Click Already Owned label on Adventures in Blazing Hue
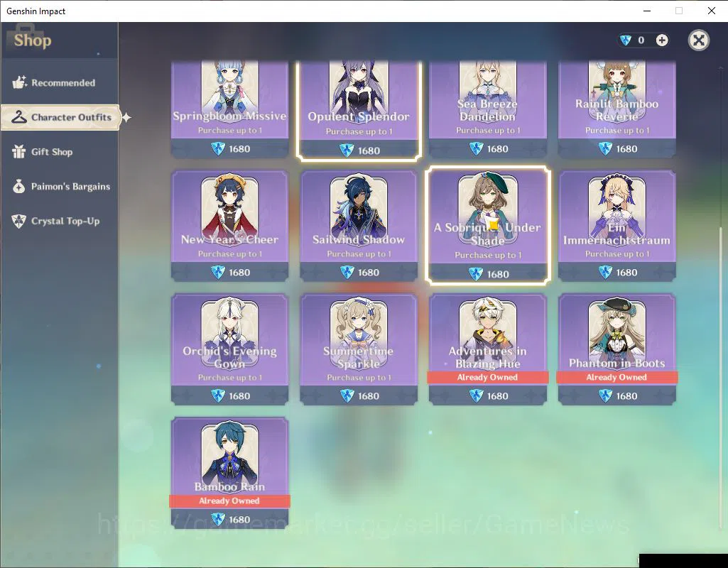This screenshot has width=728, height=568. [487, 377]
